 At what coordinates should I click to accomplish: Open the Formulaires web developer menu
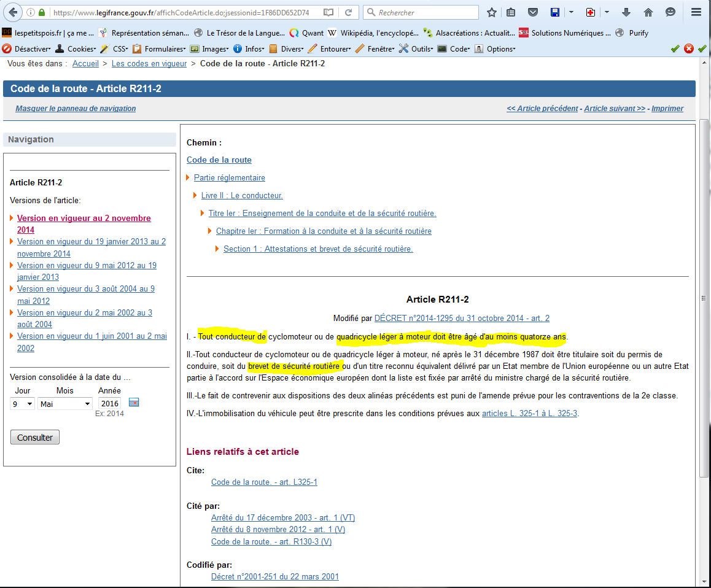(x=160, y=49)
